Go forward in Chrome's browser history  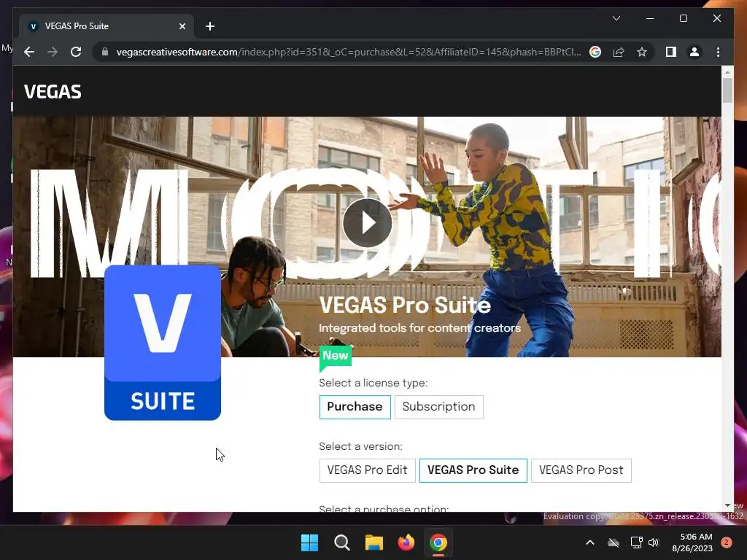coord(53,52)
